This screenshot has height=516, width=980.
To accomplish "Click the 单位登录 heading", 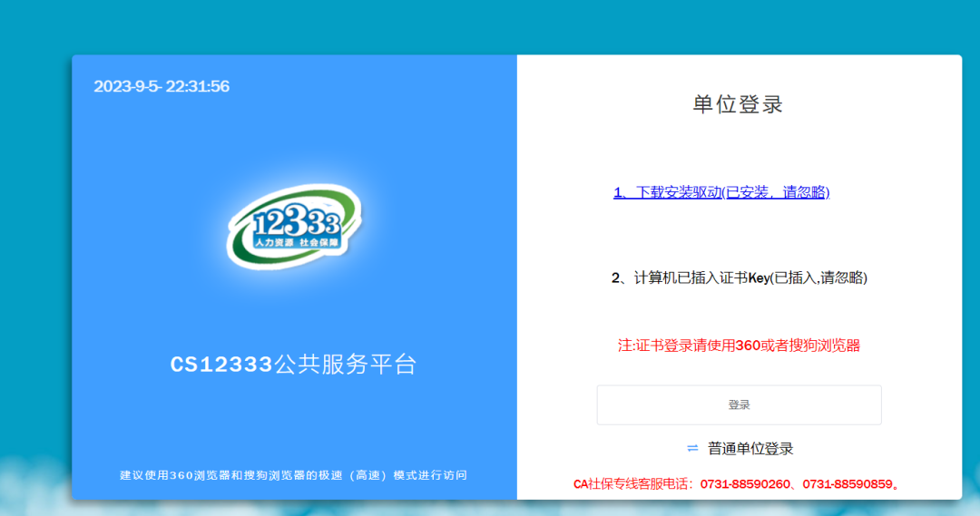I will tap(738, 104).
